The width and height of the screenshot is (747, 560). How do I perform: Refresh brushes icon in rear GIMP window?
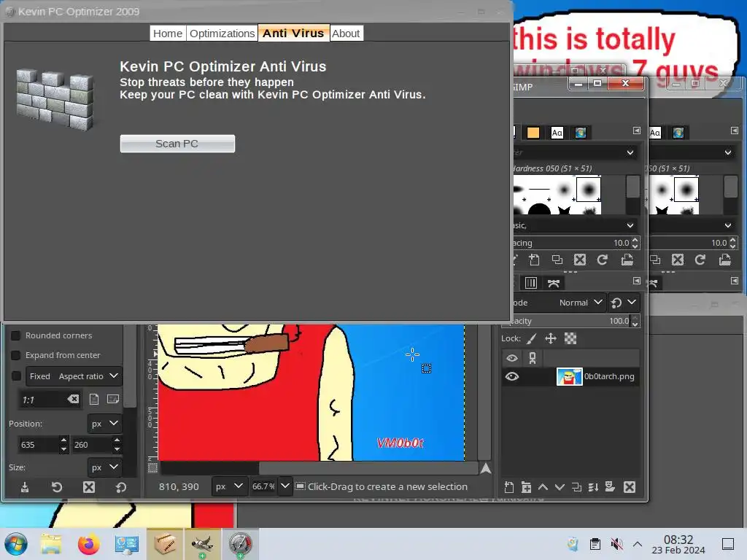700,260
